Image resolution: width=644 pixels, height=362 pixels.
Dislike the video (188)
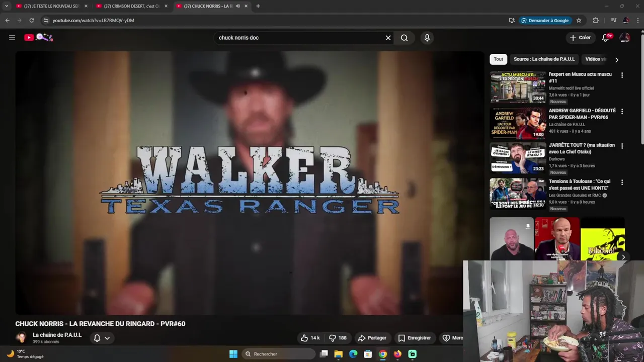point(338,338)
